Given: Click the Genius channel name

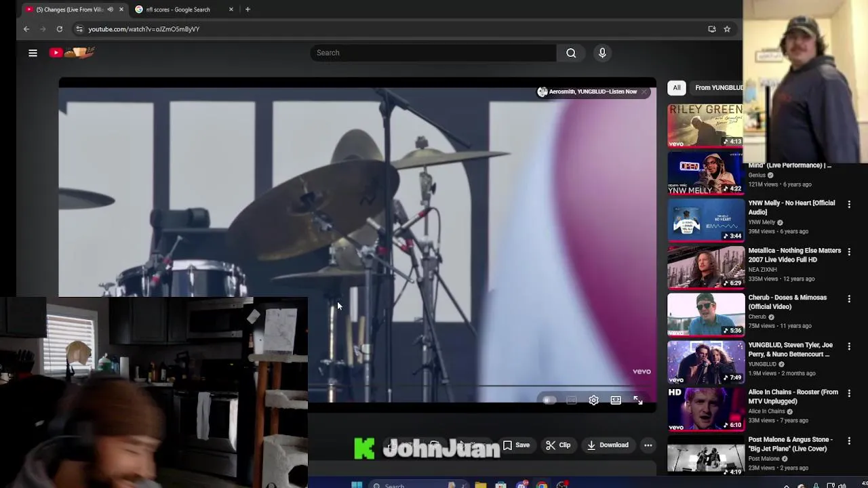Looking at the screenshot, I should (757, 175).
